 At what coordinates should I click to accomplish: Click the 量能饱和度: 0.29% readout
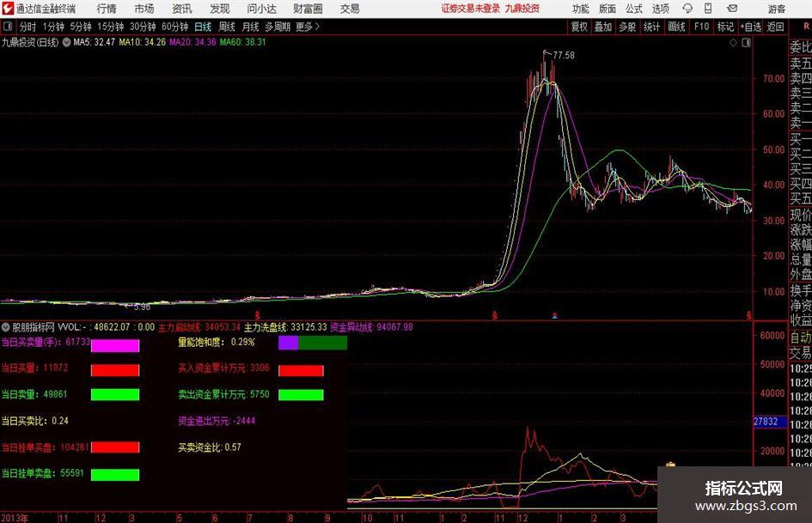(217, 343)
